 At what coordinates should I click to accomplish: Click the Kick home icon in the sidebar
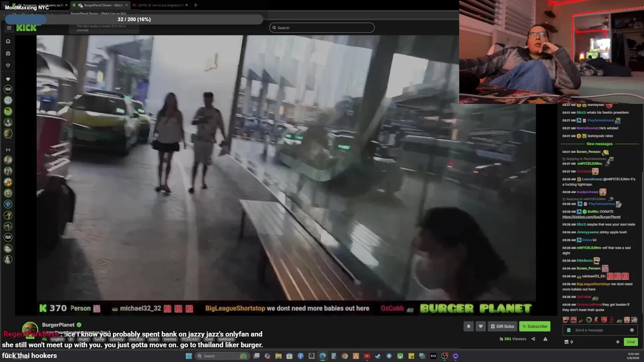point(8,41)
